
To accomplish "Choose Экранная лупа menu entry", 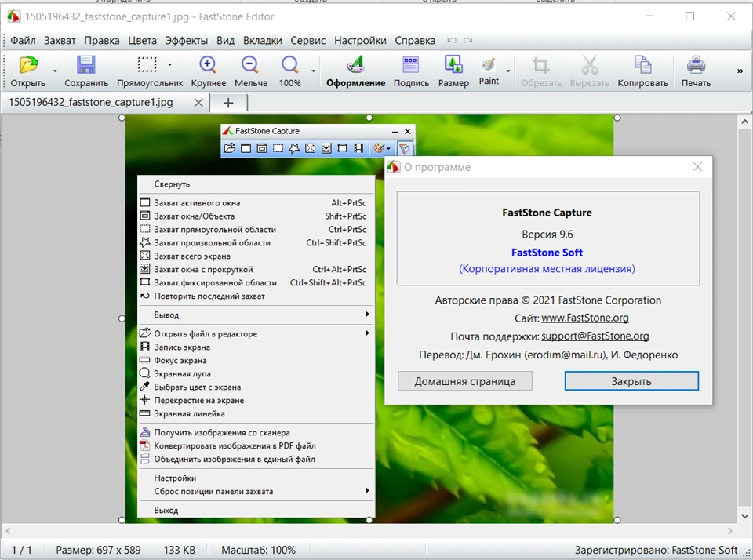I will pos(256,373).
